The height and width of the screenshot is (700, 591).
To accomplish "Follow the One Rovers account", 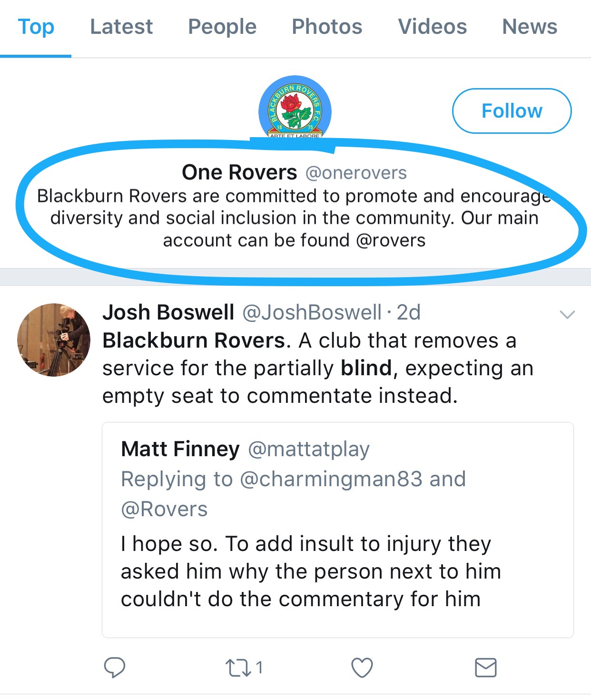I will [512, 111].
